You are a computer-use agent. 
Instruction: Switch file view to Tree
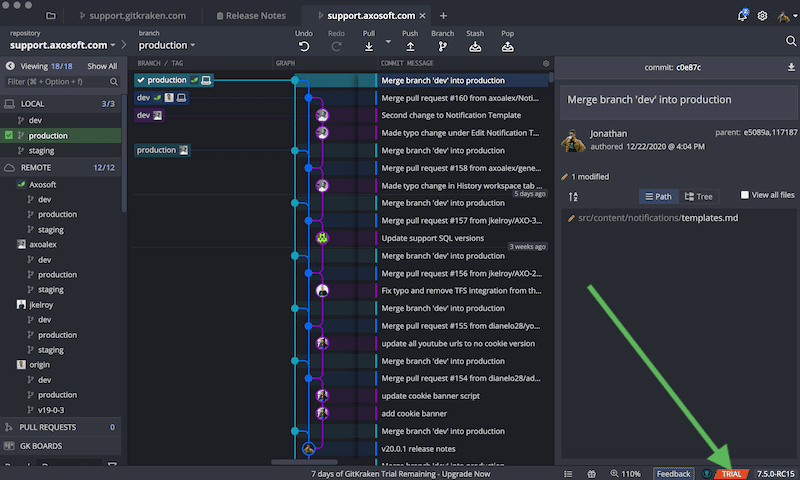pyautogui.click(x=698, y=197)
